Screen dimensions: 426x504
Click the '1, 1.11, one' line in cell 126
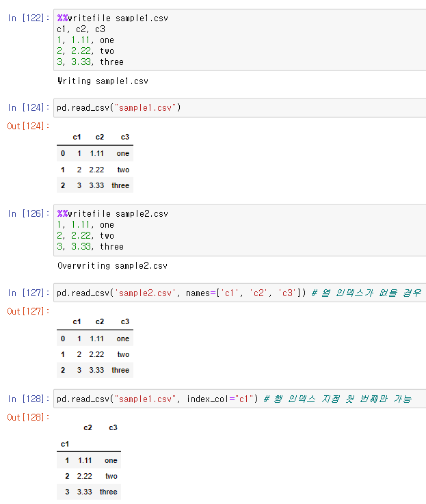[x=85, y=225]
